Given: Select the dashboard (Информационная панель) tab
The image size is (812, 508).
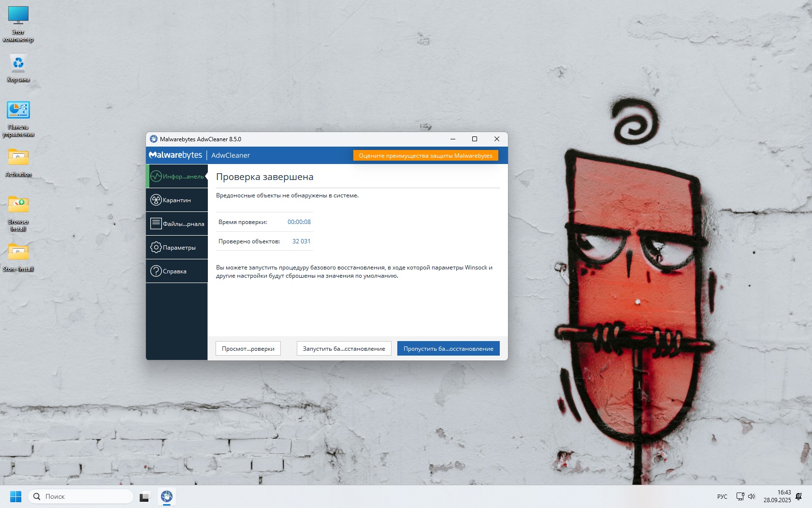Looking at the screenshot, I should 177,176.
